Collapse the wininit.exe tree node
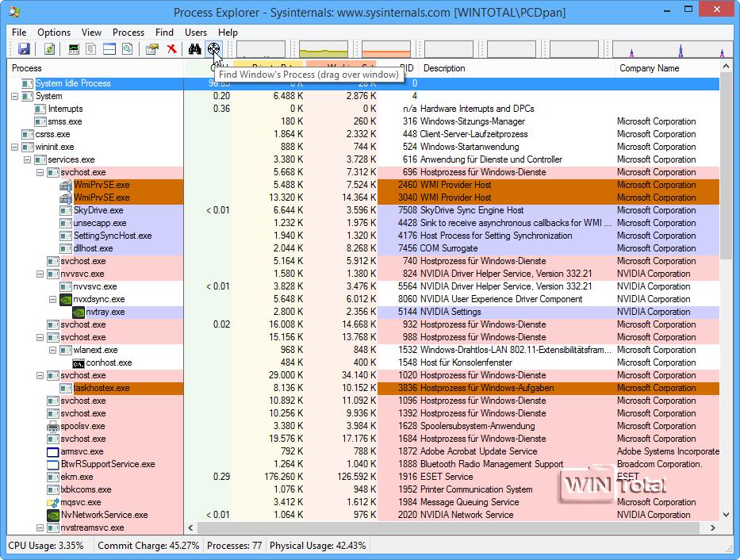 [15, 147]
